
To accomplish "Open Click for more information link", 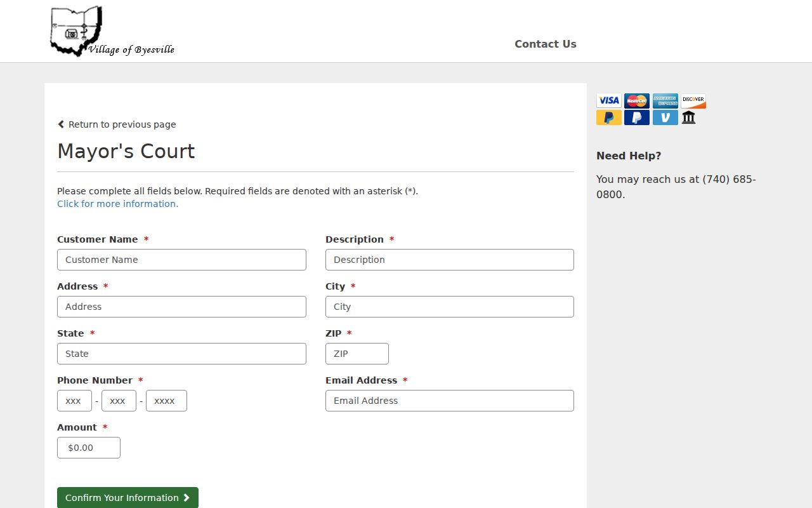I will [117, 204].
